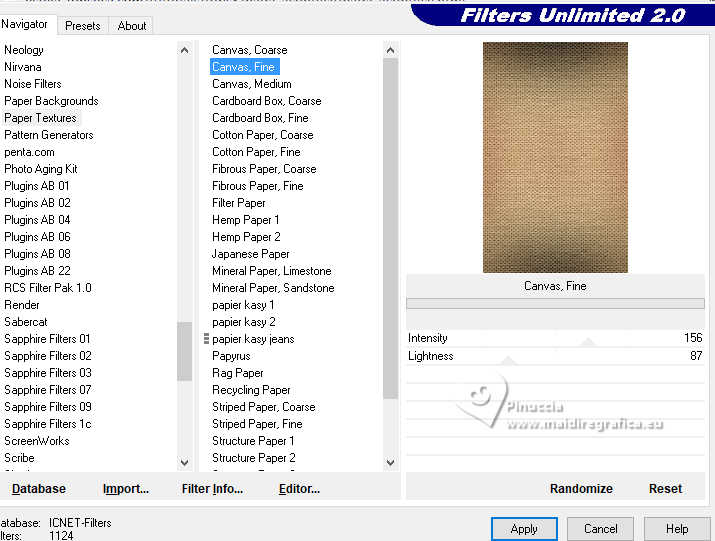This screenshot has height=541, width=715.
Task: Open the Help button
Action: [x=677, y=529]
